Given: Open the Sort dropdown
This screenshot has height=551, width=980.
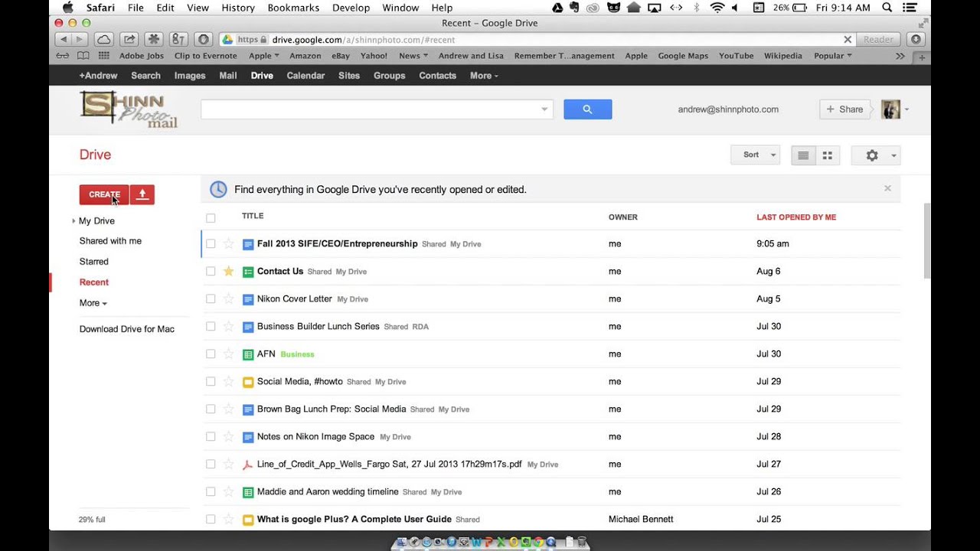Looking at the screenshot, I should 756,155.
